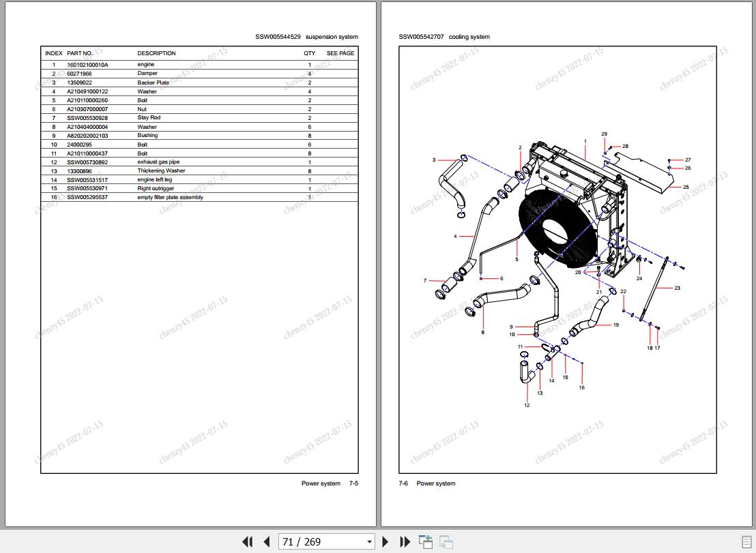
Task: Go back to the previous view
Action: pyautogui.click(x=425, y=541)
